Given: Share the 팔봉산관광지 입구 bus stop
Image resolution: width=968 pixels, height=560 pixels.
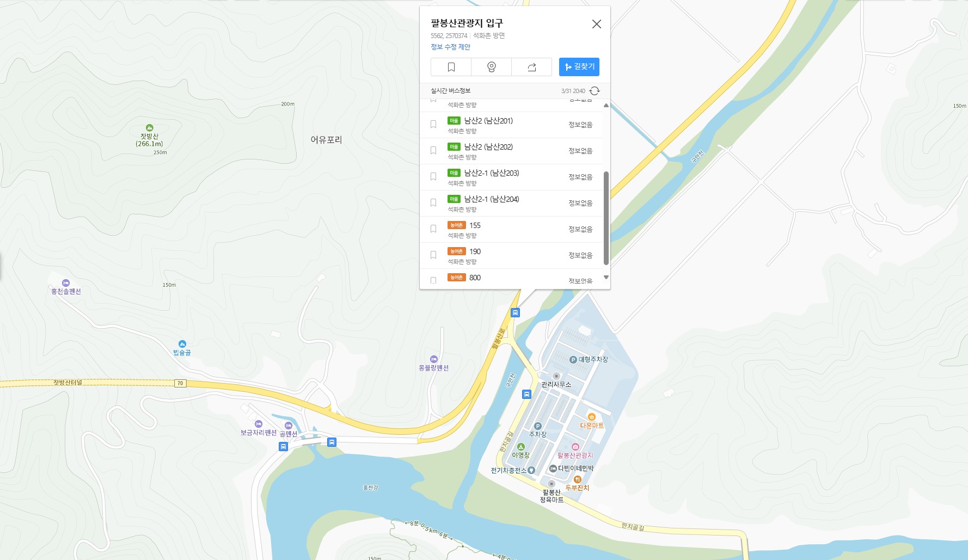Looking at the screenshot, I should tap(531, 67).
